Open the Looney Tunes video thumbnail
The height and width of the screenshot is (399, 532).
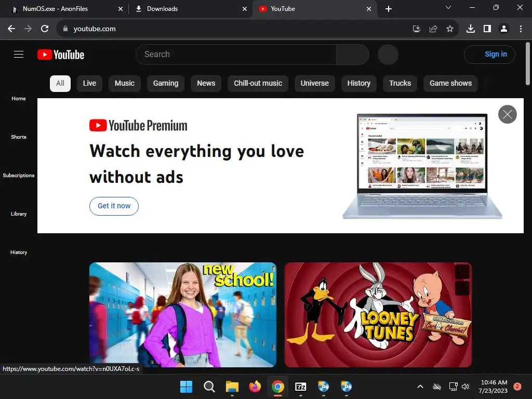378,314
